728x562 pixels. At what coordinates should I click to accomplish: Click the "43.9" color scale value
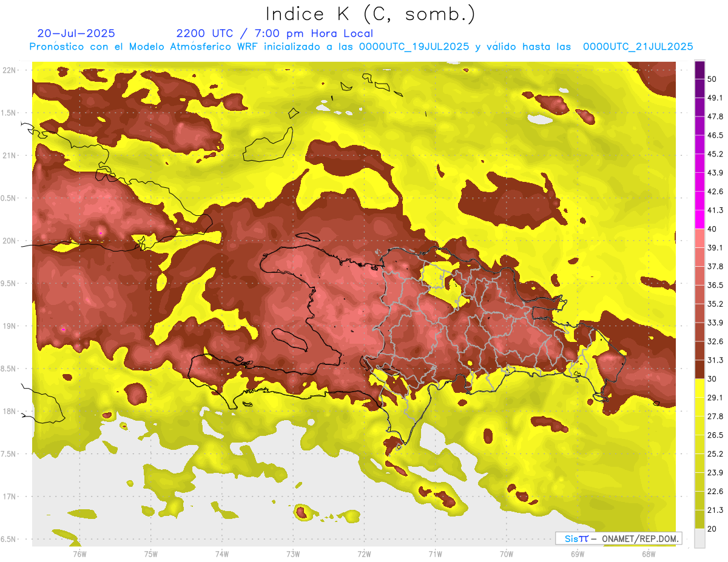716,173
